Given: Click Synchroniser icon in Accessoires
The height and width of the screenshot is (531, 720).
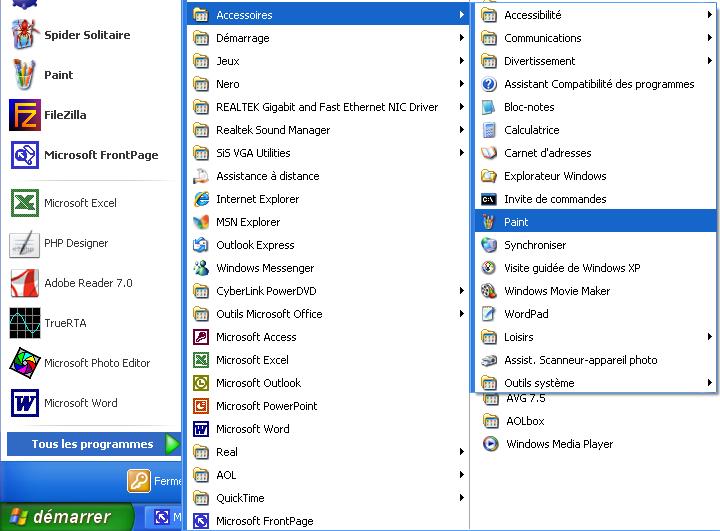Looking at the screenshot, I should click(489, 245).
